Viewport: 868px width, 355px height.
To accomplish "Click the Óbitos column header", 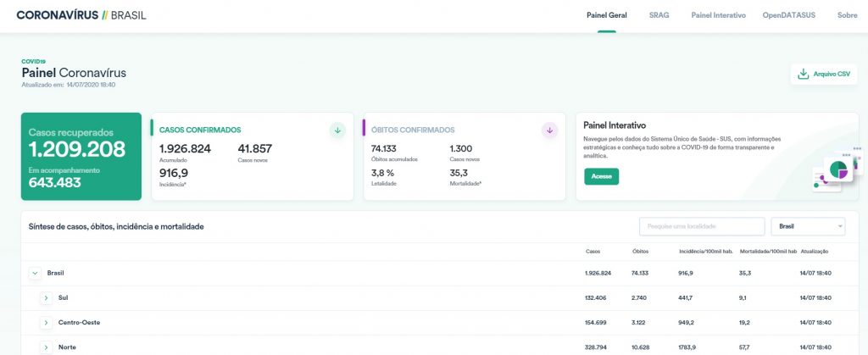I will click(640, 252).
